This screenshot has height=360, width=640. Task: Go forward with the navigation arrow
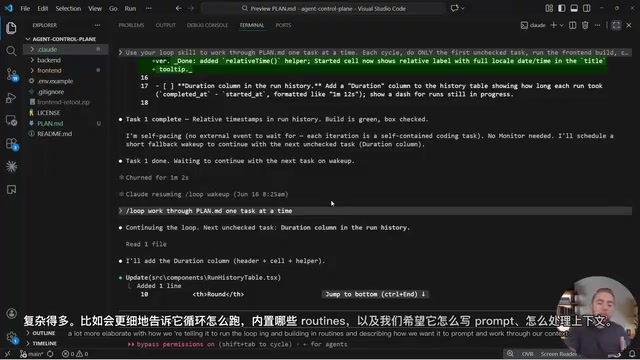tap(191, 8)
